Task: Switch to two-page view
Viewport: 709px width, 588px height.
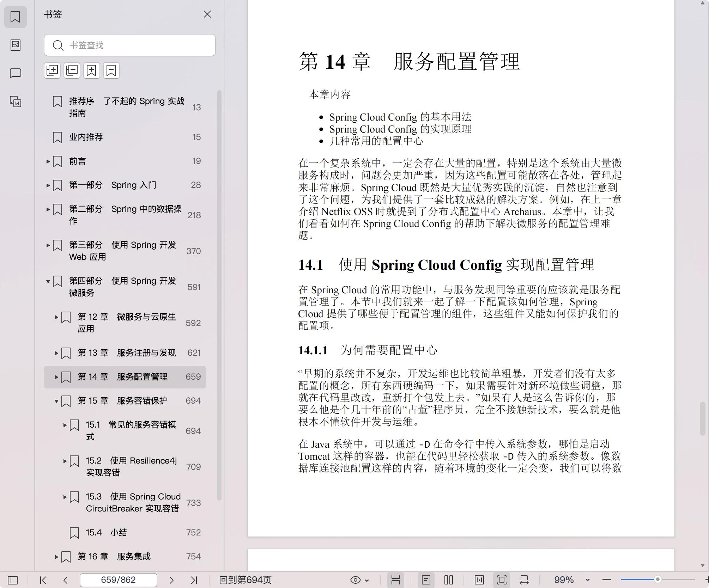Action: pos(449,580)
